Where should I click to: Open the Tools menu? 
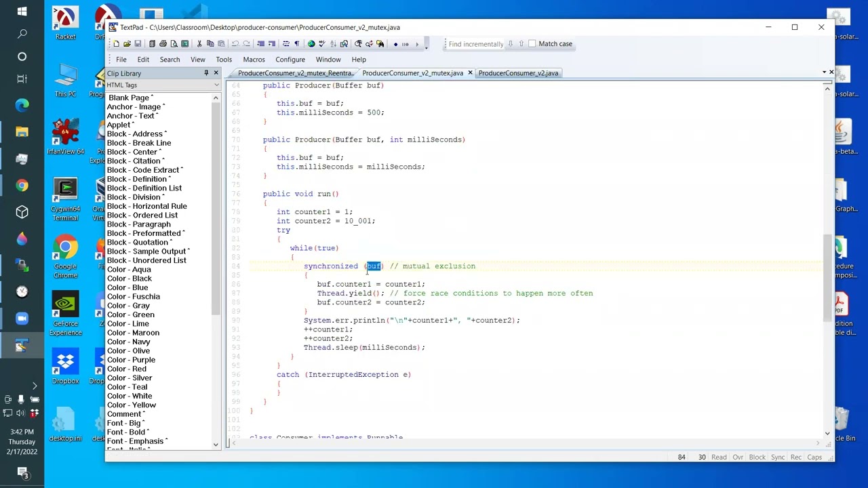(x=224, y=60)
